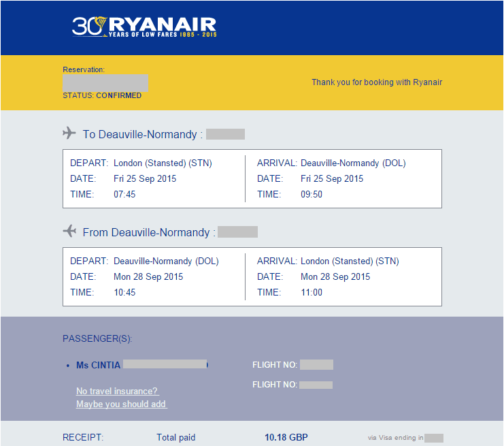Click the second 'FLIGHT NO:' label

pos(275,385)
